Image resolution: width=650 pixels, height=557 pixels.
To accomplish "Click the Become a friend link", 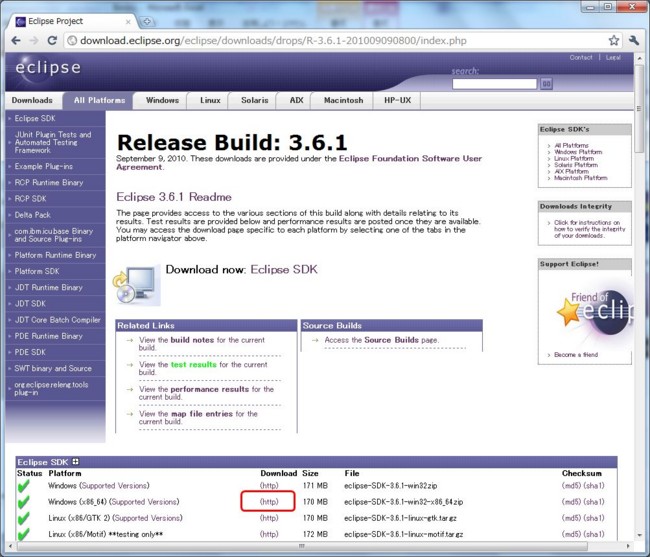I will click(x=576, y=355).
